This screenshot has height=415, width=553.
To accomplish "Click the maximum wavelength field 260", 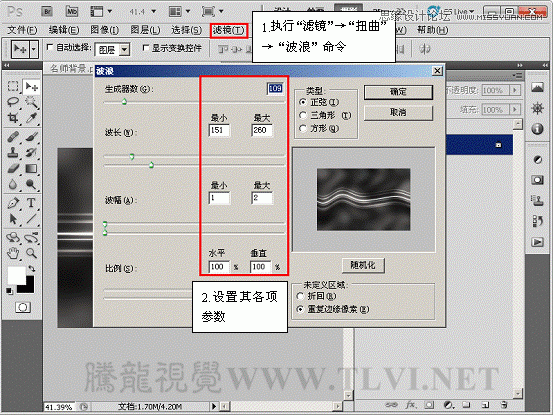I will pos(262,130).
